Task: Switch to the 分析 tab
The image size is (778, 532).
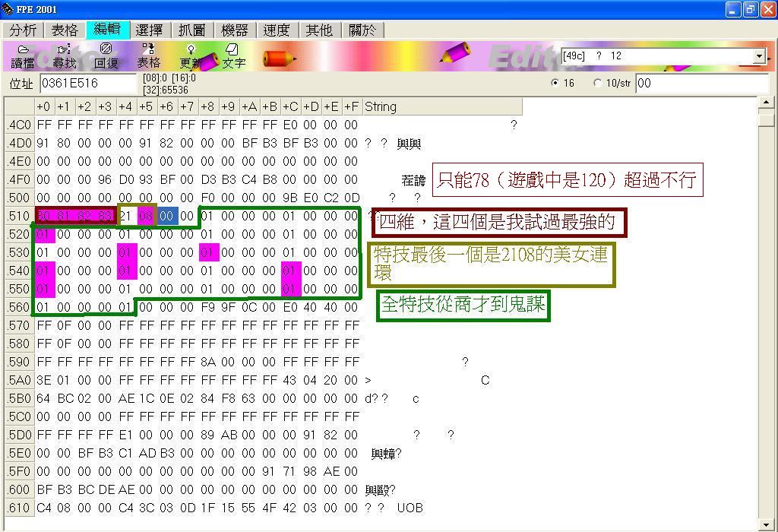Action: pyautogui.click(x=24, y=30)
